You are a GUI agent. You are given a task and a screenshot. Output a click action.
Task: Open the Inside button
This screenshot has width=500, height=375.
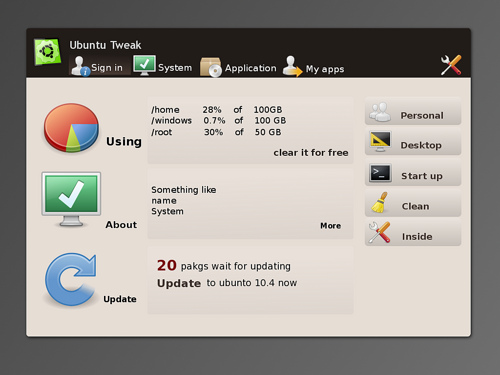[413, 233]
